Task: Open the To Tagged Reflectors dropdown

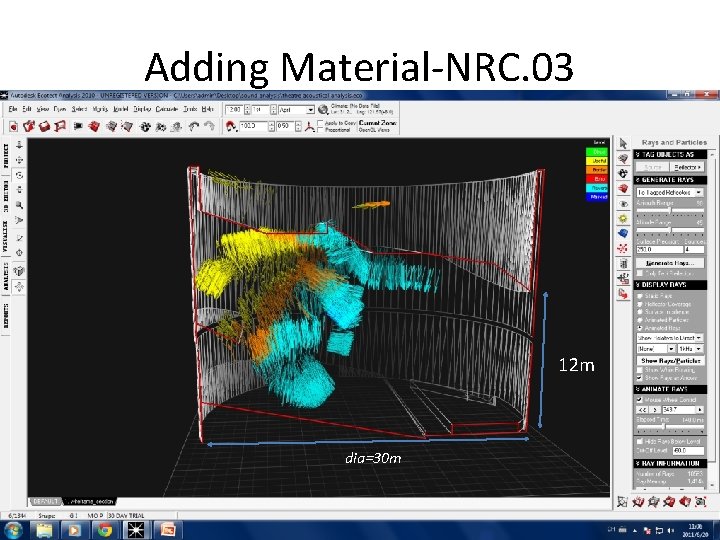Action: [x=669, y=192]
